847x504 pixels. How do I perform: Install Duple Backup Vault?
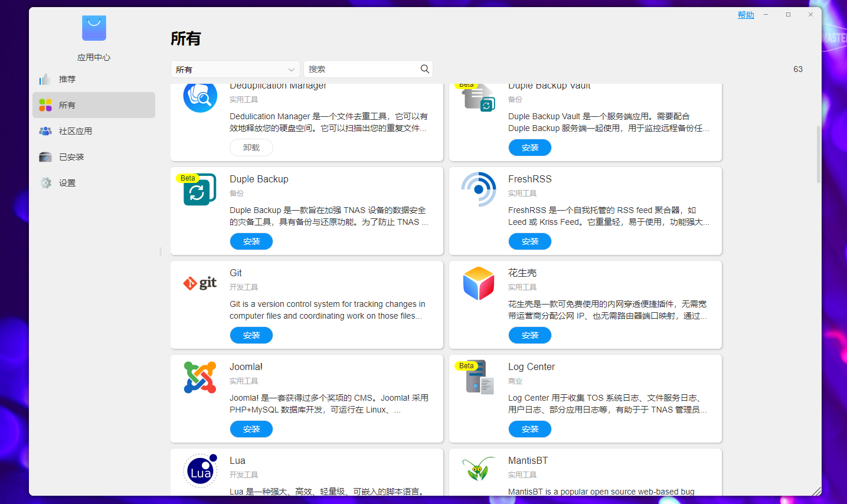pyautogui.click(x=530, y=148)
